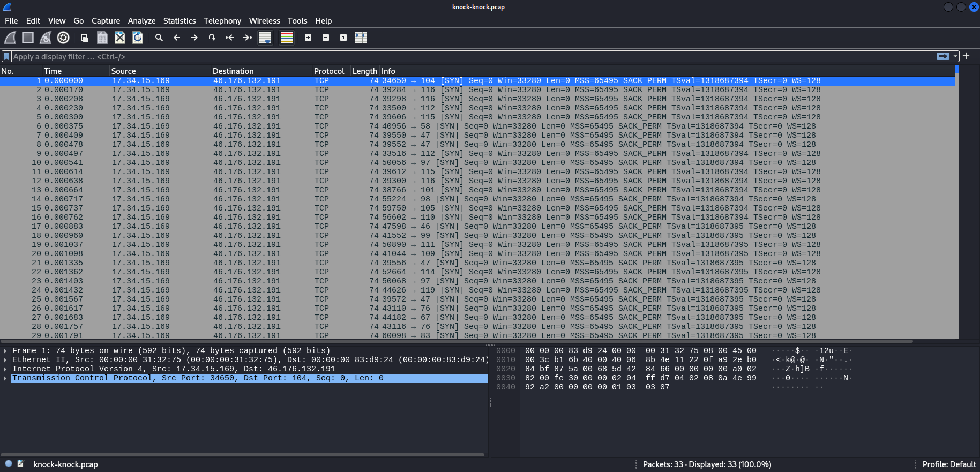Sort packets by the No. column
The image size is (980, 472).
point(21,71)
